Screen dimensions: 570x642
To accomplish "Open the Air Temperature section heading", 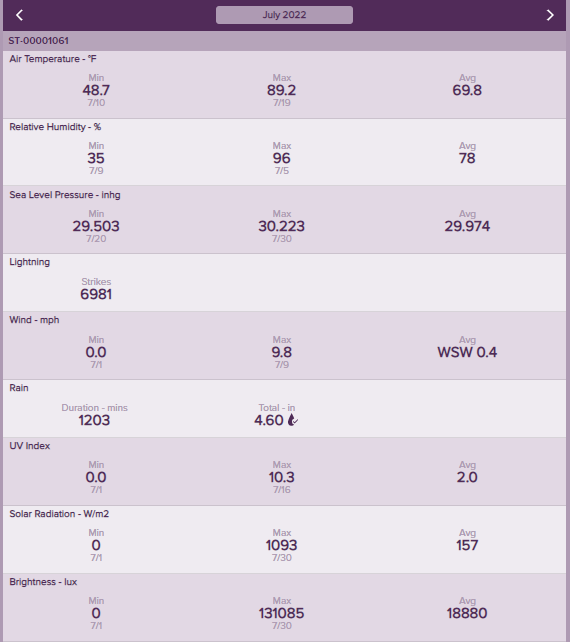I will (x=53, y=59).
